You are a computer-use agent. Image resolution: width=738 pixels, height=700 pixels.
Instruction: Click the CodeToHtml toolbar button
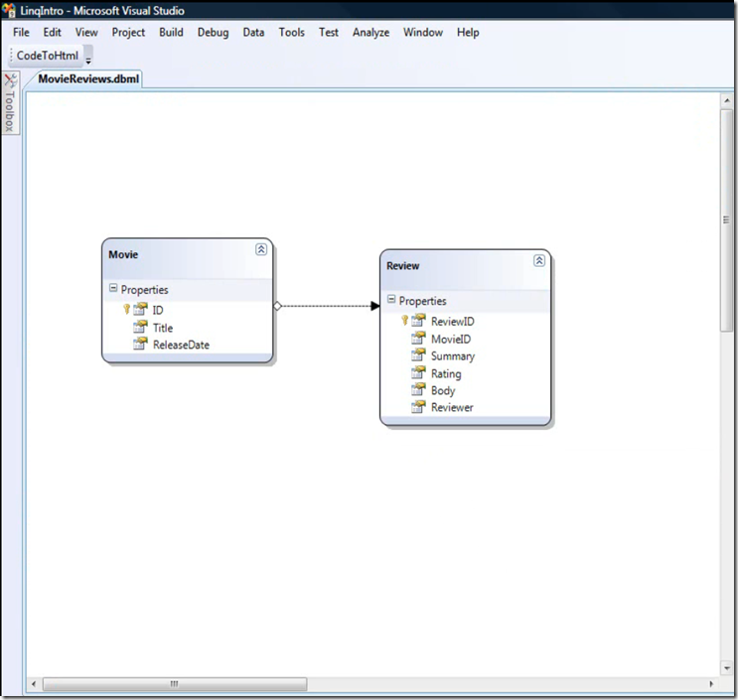point(48,56)
